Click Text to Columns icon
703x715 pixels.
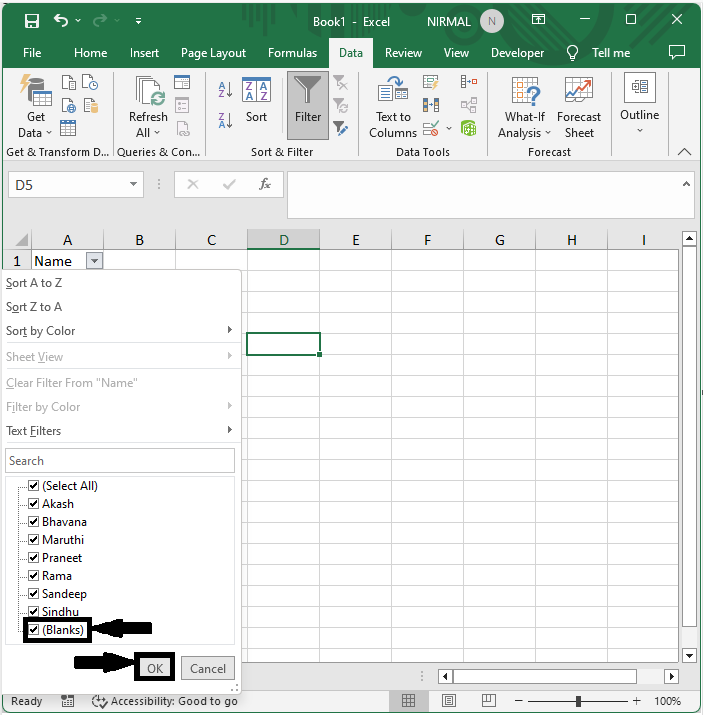tap(393, 89)
